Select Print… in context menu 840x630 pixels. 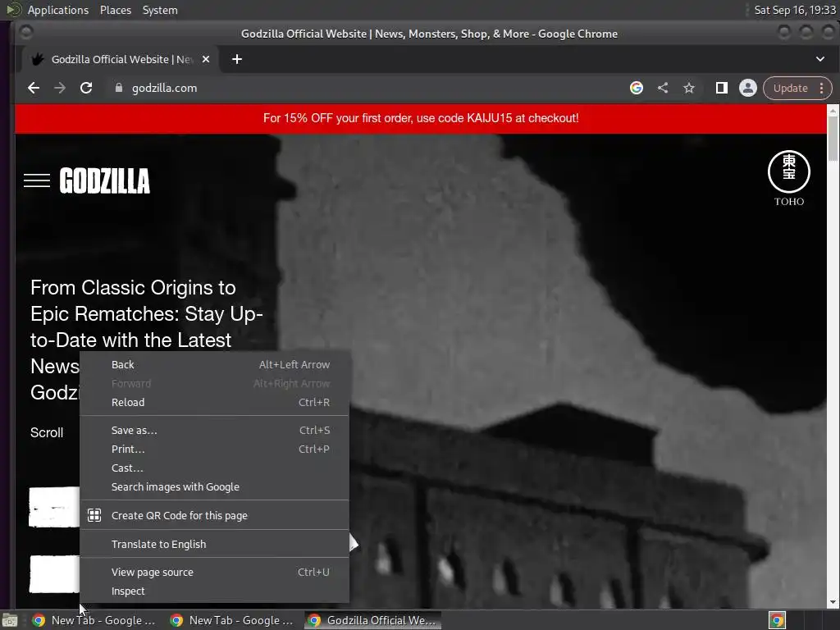(x=214, y=449)
